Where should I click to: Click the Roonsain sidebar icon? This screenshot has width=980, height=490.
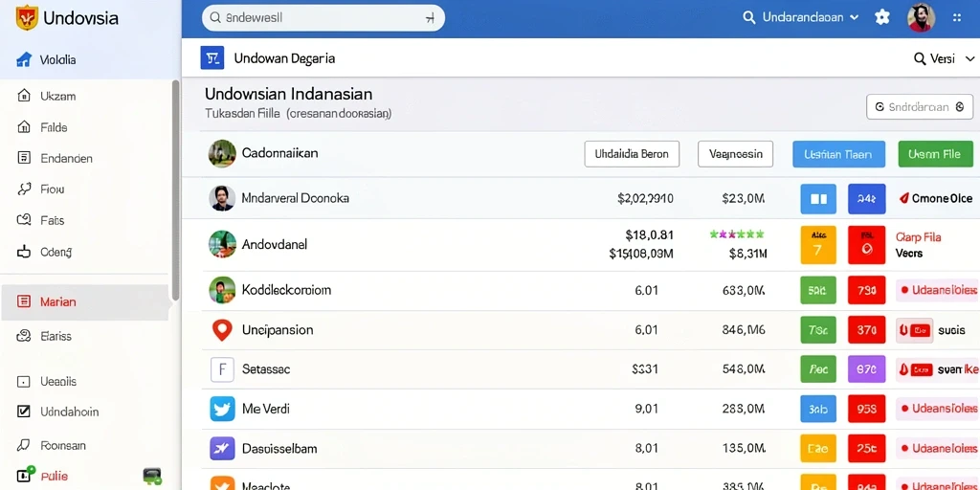point(24,446)
